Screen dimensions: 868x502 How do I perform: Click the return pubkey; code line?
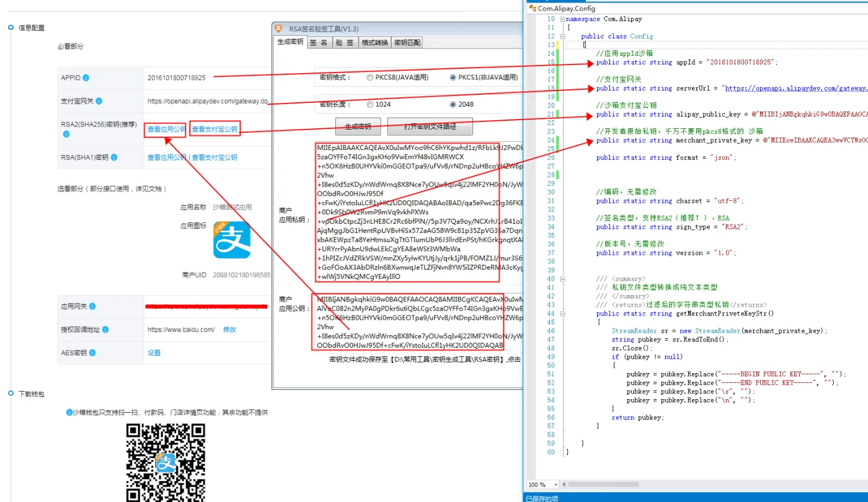coord(637,418)
